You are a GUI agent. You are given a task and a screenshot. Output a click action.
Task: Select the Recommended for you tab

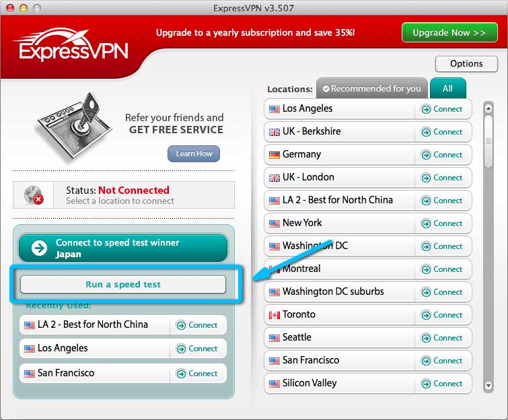coord(372,89)
